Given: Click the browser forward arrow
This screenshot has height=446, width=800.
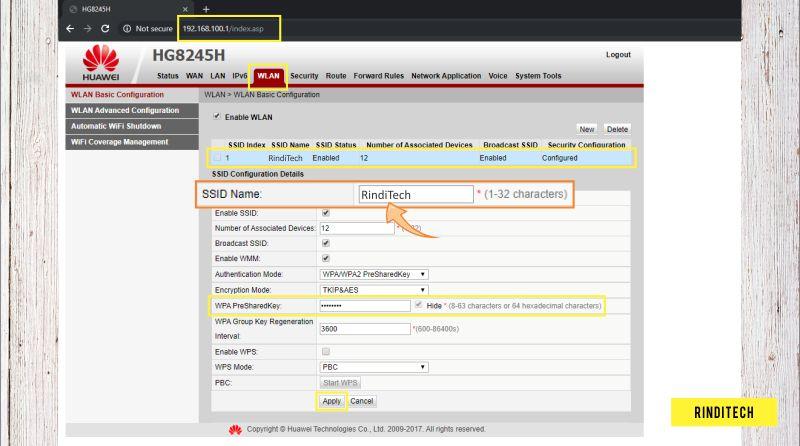Looking at the screenshot, I should pyautogui.click(x=88, y=29).
